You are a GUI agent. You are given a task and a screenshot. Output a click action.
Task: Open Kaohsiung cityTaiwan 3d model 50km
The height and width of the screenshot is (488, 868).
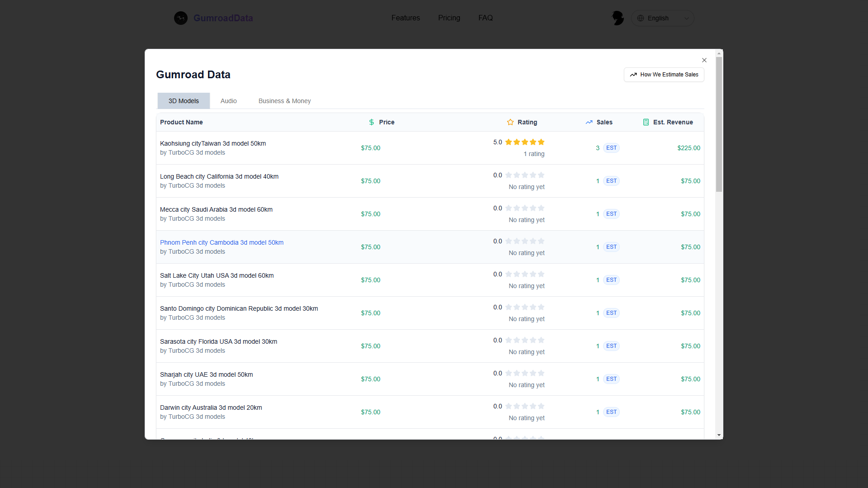213,143
